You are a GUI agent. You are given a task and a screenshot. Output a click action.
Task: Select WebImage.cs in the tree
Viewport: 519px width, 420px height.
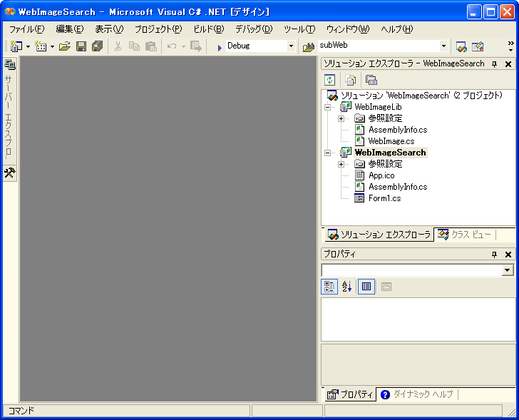click(391, 141)
